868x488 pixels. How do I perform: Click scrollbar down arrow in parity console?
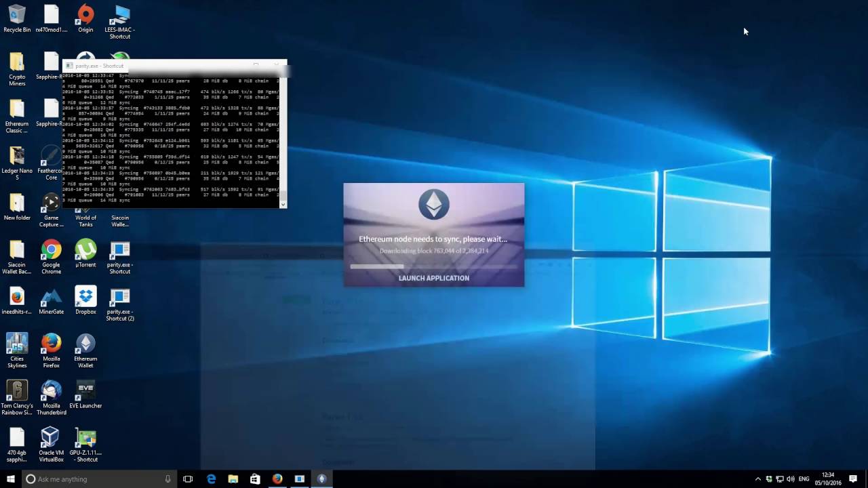[283, 204]
